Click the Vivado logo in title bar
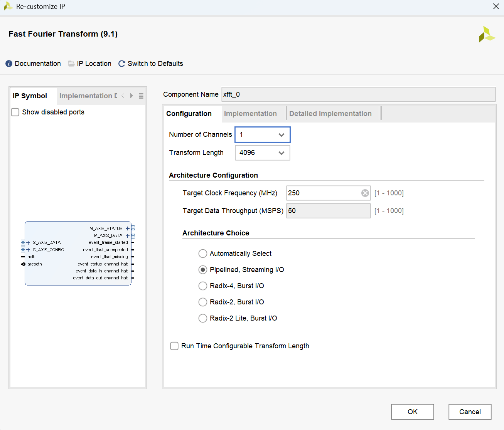 point(8,7)
